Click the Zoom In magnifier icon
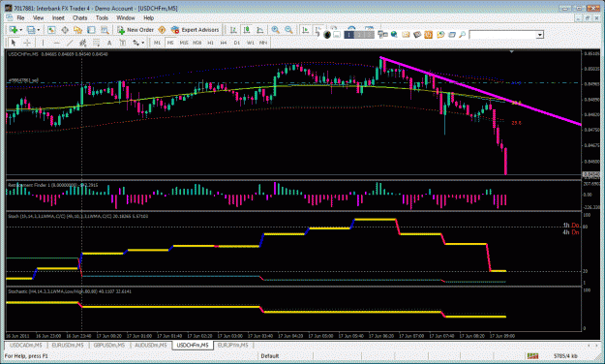Viewport: 605px width, 364px height. click(x=276, y=30)
